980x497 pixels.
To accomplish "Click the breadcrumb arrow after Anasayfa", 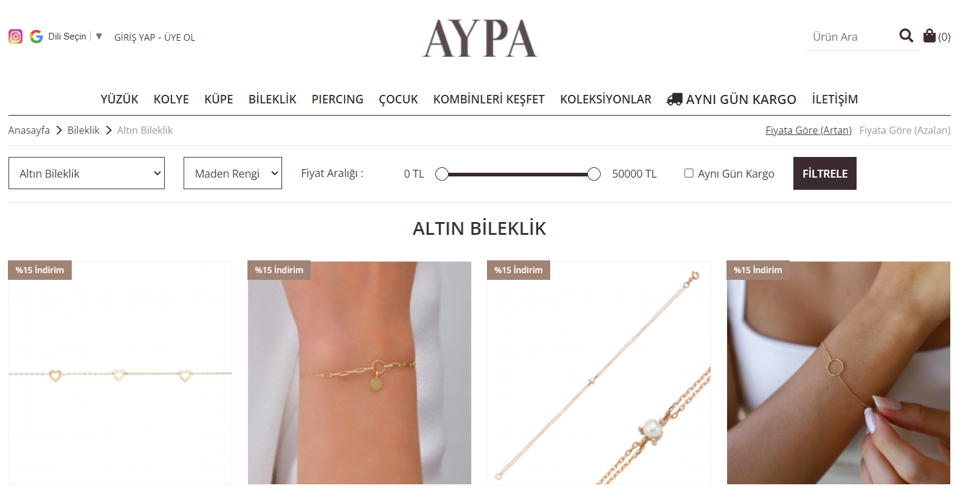I will (59, 130).
